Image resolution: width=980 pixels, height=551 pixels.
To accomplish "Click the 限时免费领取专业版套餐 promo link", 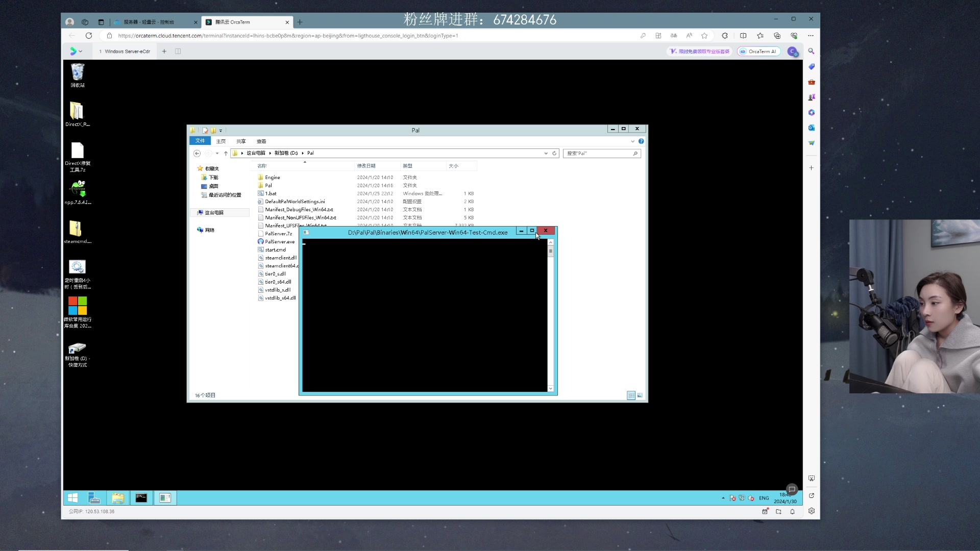I will (700, 52).
